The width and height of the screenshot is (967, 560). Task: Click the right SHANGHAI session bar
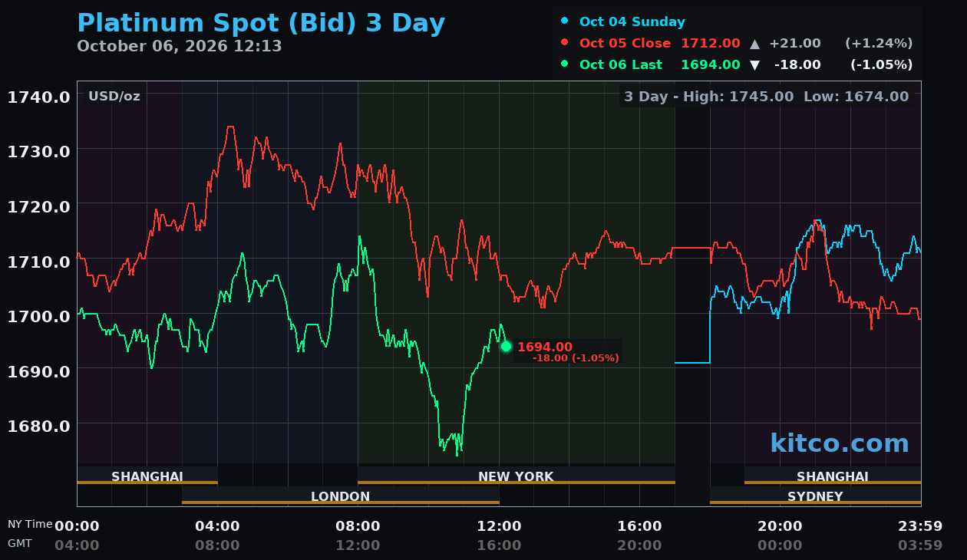833,476
